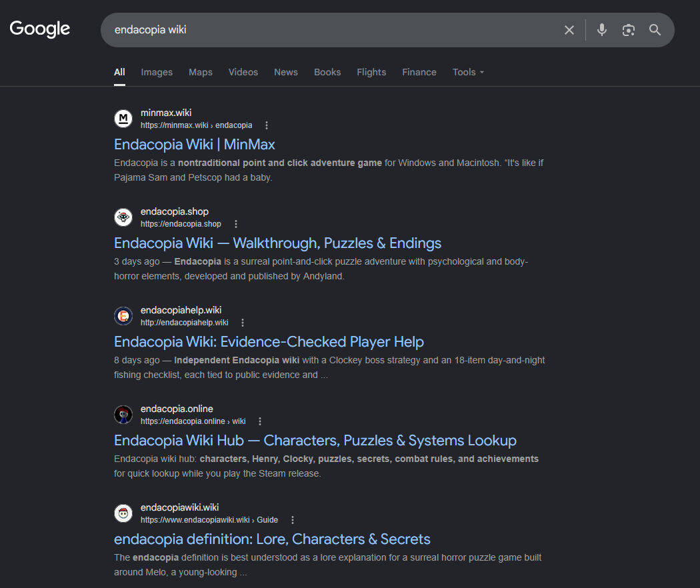Click snippet about Melo, a young-looking
700x588 pixels.
[x=328, y=565]
